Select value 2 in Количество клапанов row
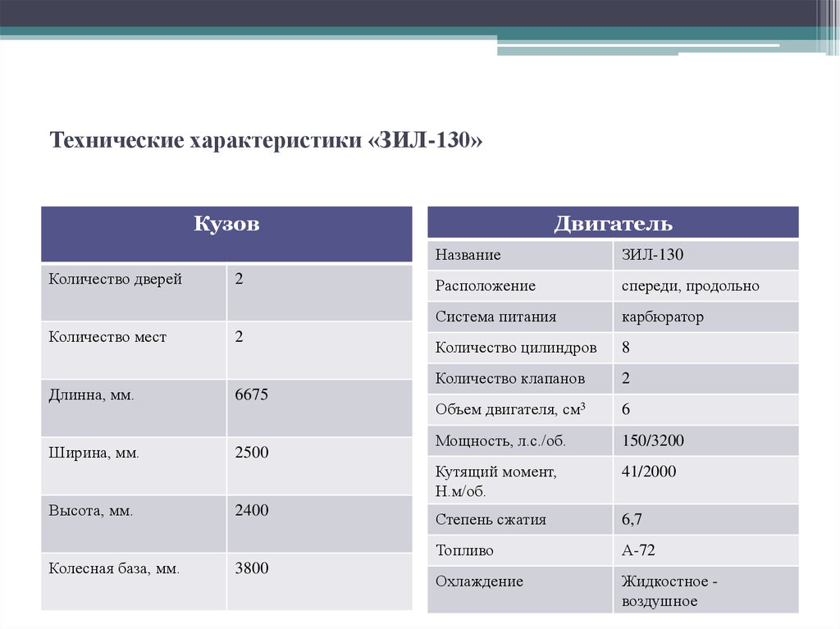The height and width of the screenshot is (629, 840). tap(626, 378)
